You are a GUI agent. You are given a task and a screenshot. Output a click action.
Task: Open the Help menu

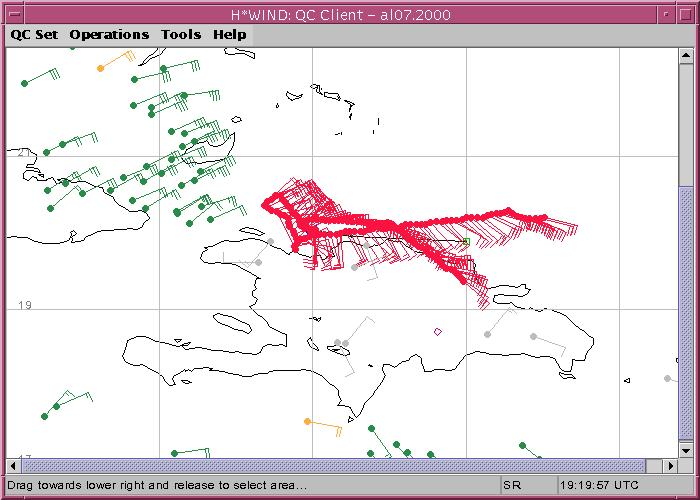229,34
